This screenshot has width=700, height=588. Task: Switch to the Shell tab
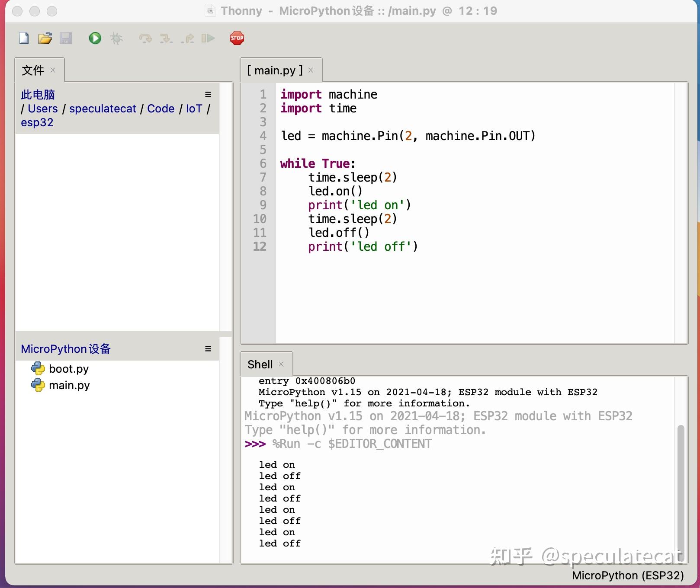pyautogui.click(x=260, y=364)
